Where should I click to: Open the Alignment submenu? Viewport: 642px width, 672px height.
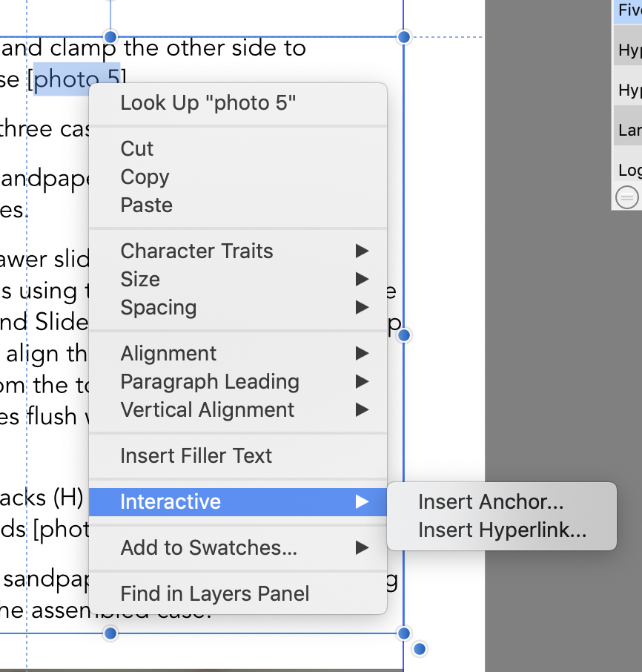click(x=238, y=354)
